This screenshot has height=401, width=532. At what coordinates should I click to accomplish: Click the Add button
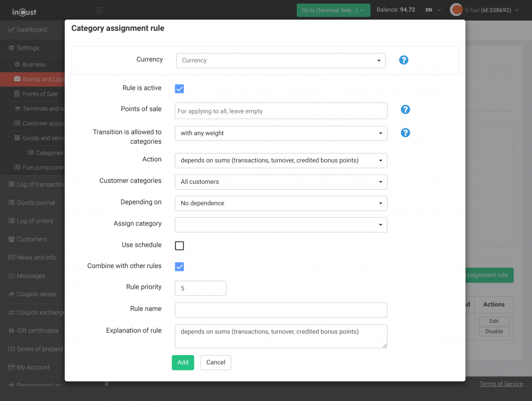coord(182,363)
